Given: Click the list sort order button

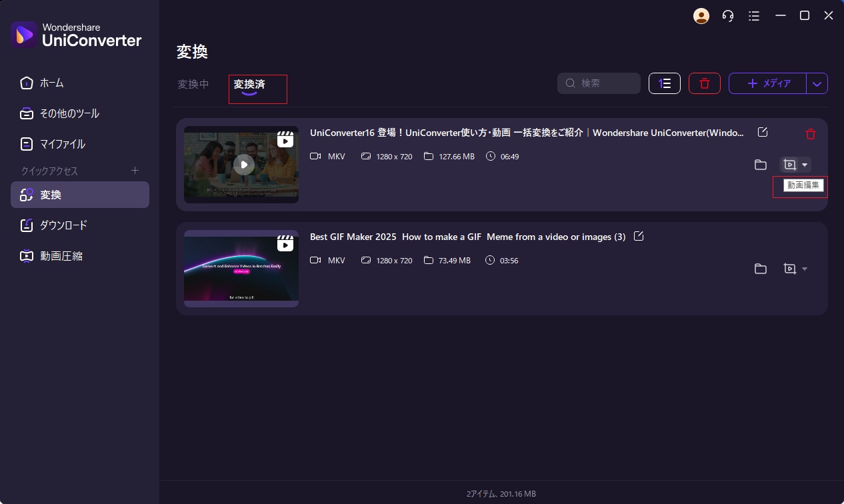Looking at the screenshot, I should [x=665, y=83].
